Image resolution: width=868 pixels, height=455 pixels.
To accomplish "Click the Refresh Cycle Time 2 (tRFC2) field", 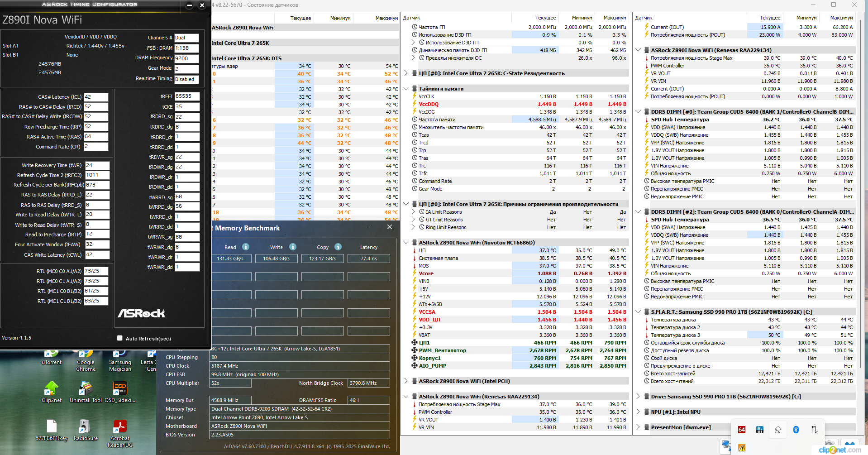I will [x=97, y=175].
